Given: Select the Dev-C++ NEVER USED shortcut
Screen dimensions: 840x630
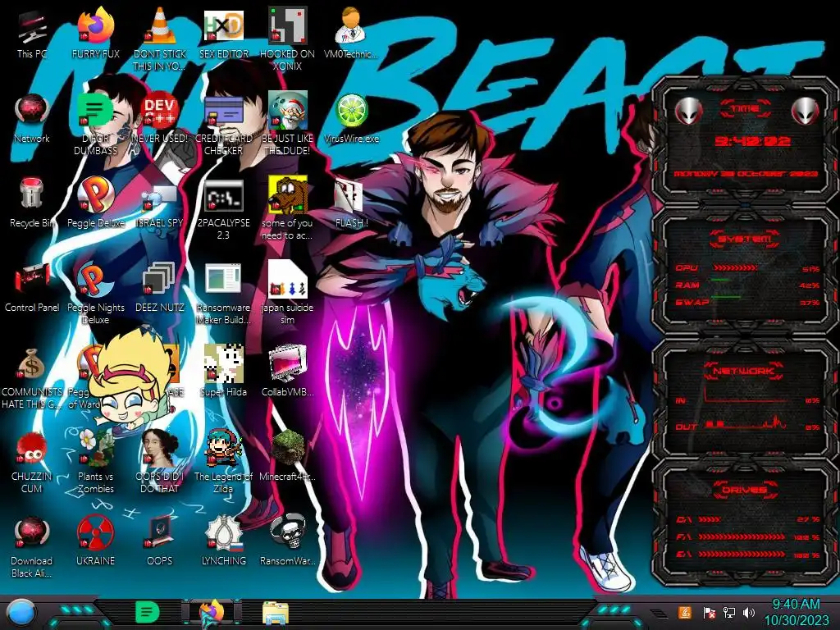Looking at the screenshot, I should click(x=160, y=111).
